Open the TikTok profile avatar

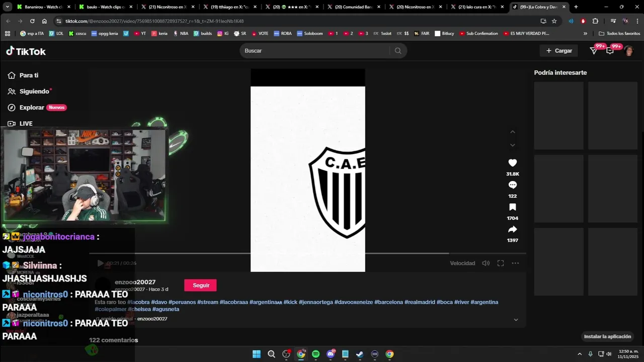(x=628, y=51)
